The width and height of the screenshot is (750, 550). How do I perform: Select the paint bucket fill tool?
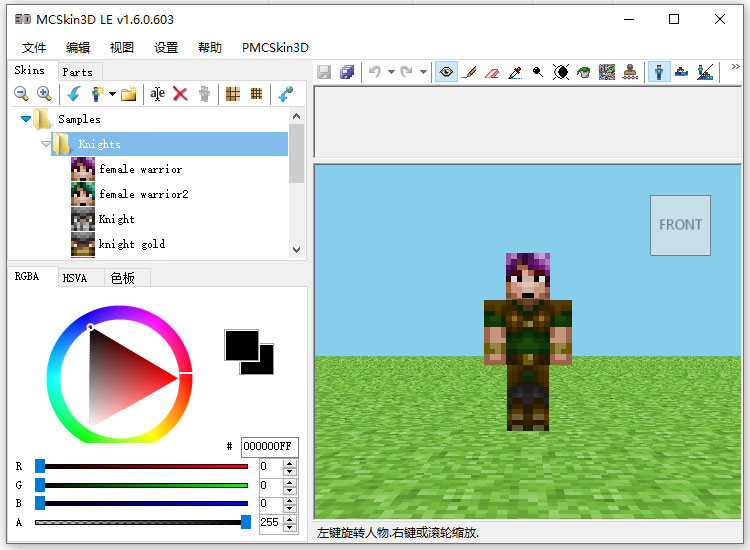click(584, 72)
